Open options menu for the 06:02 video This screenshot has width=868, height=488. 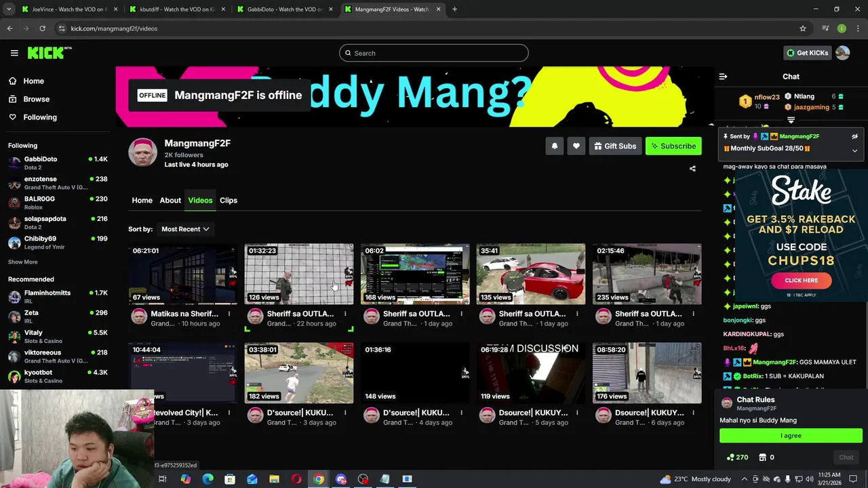[x=461, y=314]
